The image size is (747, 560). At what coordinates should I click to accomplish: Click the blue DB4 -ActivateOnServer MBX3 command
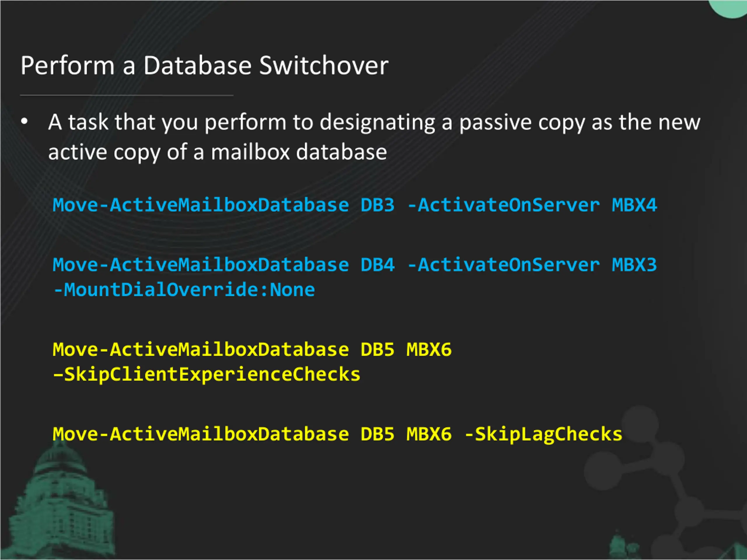[x=355, y=265]
